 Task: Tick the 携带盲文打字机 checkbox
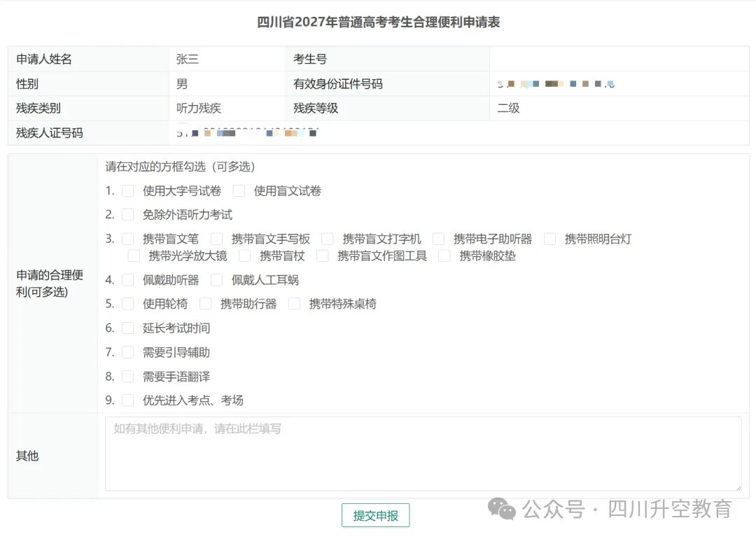click(x=328, y=239)
